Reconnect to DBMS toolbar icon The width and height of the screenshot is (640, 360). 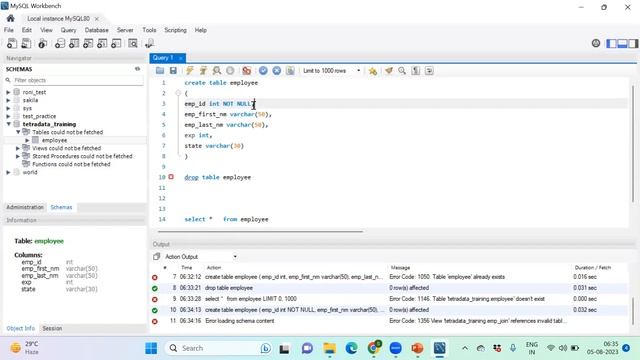(149, 43)
